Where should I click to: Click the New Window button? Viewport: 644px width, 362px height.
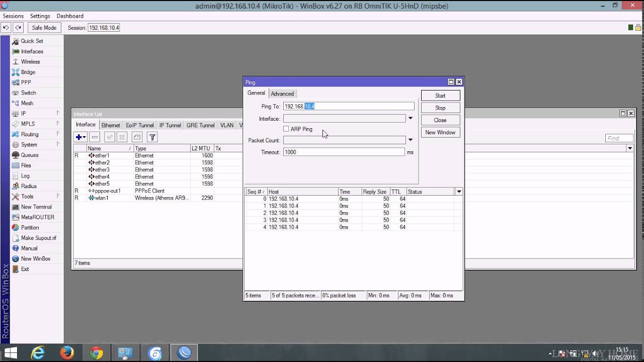coord(440,132)
